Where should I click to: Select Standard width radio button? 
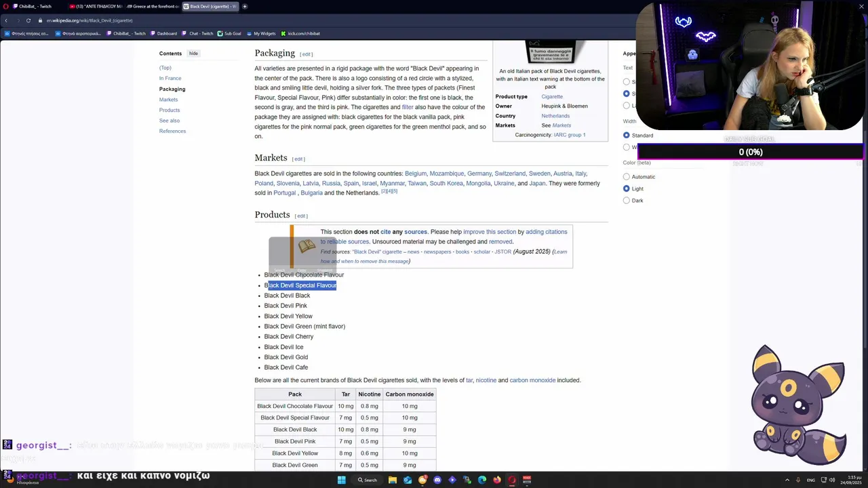(626, 136)
